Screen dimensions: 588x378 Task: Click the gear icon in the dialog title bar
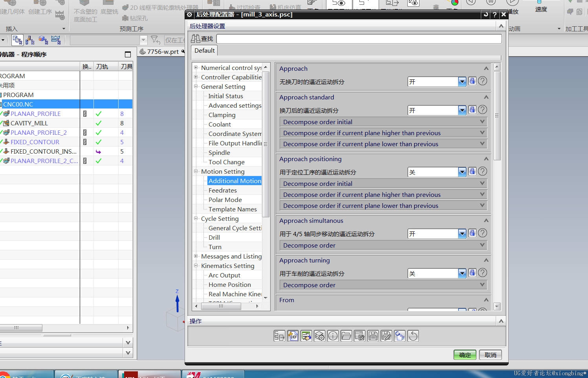tap(190, 15)
